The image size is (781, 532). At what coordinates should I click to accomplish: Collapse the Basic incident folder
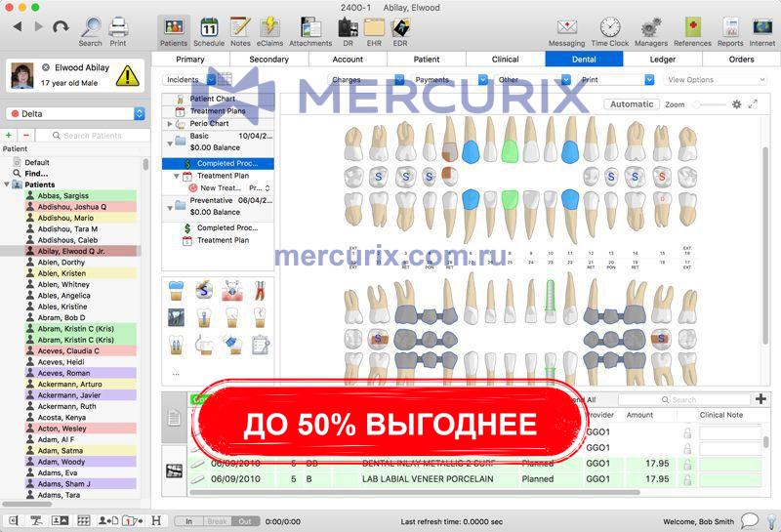pyautogui.click(x=170, y=143)
